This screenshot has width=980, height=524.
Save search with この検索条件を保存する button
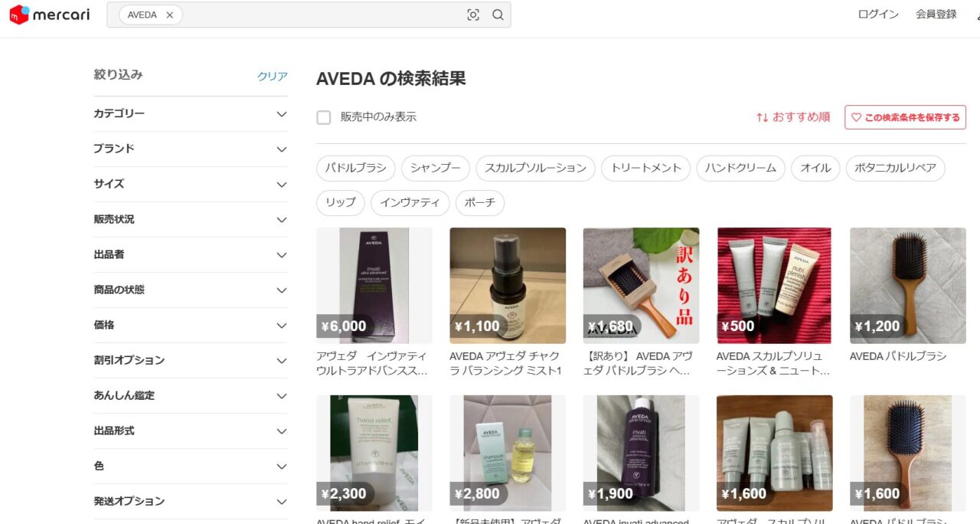coord(905,117)
